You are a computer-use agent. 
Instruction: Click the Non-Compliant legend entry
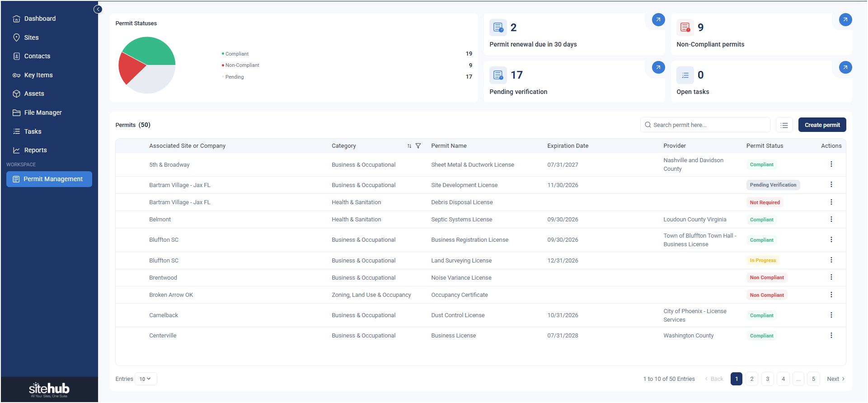240,65
